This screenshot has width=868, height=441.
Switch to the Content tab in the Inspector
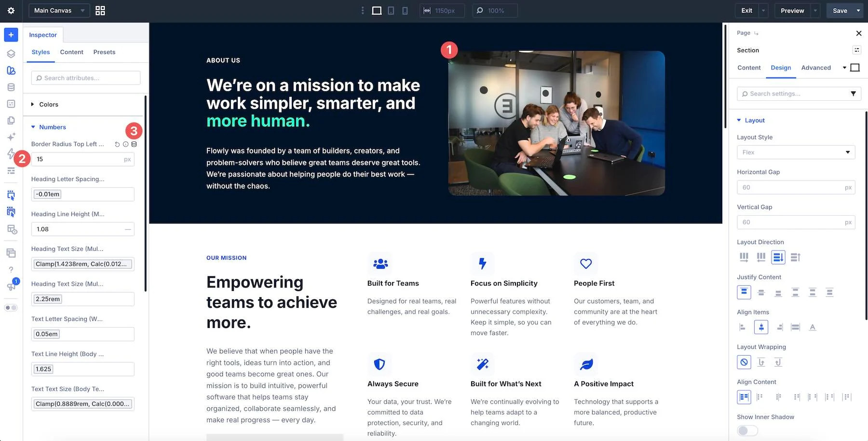pyautogui.click(x=72, y=52)
